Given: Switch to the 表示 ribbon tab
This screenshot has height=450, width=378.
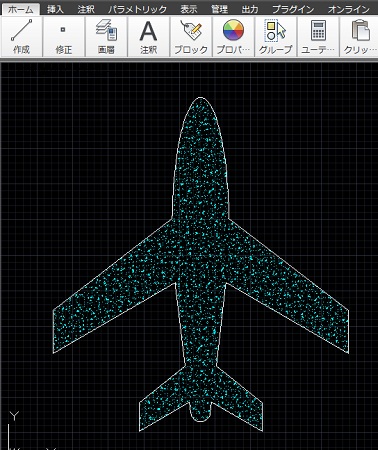Looking at the screenshot, I should (x=189, y=9).
